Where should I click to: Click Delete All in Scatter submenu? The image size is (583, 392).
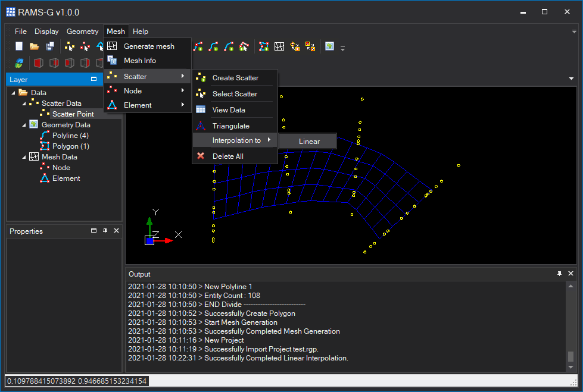[227, 156]
